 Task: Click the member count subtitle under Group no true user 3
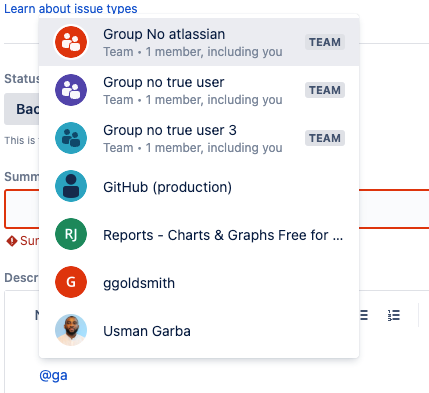point(193,148)
